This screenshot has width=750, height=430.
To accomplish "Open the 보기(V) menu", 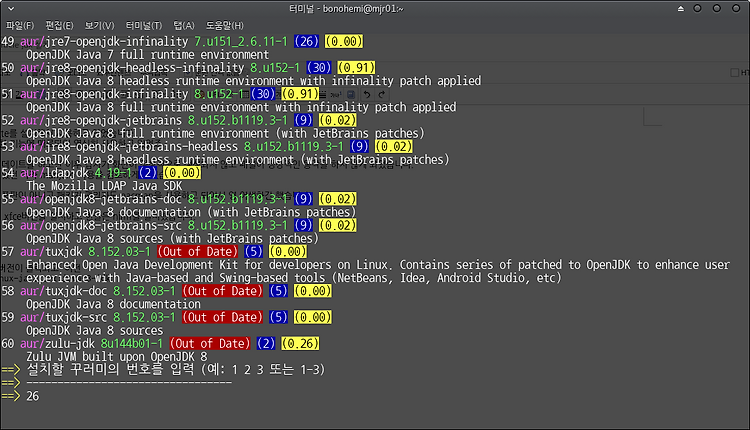I will 99,25.
